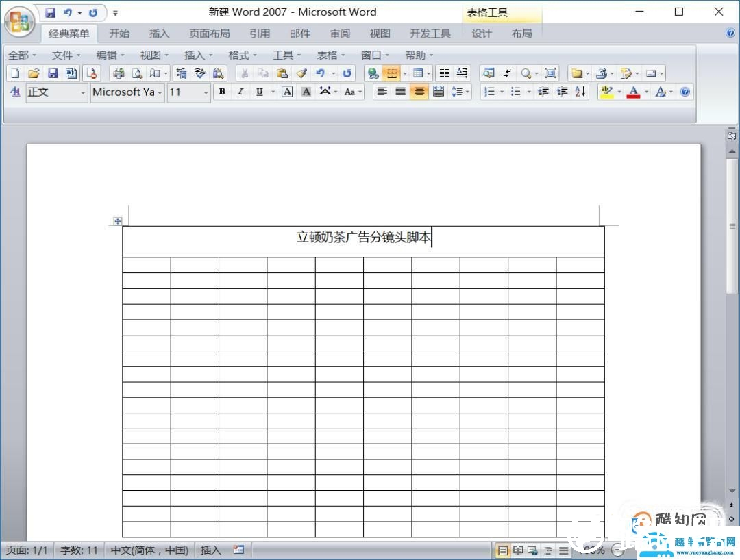The height and width of the screenshot is (560, 740).
Task: Click the Office button orb
Action: (19, 21)
